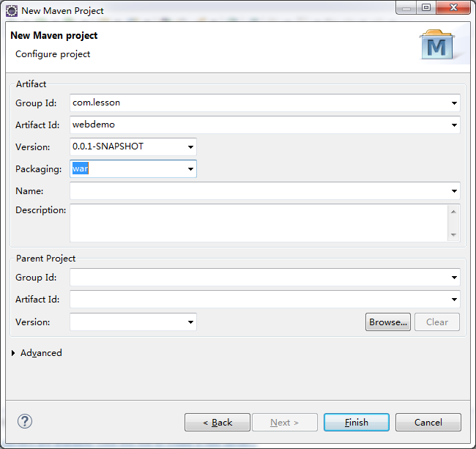Screen dimensions: 476x449
Task: Open the Name field dropdown arrow
Action: tap(454, 191)
